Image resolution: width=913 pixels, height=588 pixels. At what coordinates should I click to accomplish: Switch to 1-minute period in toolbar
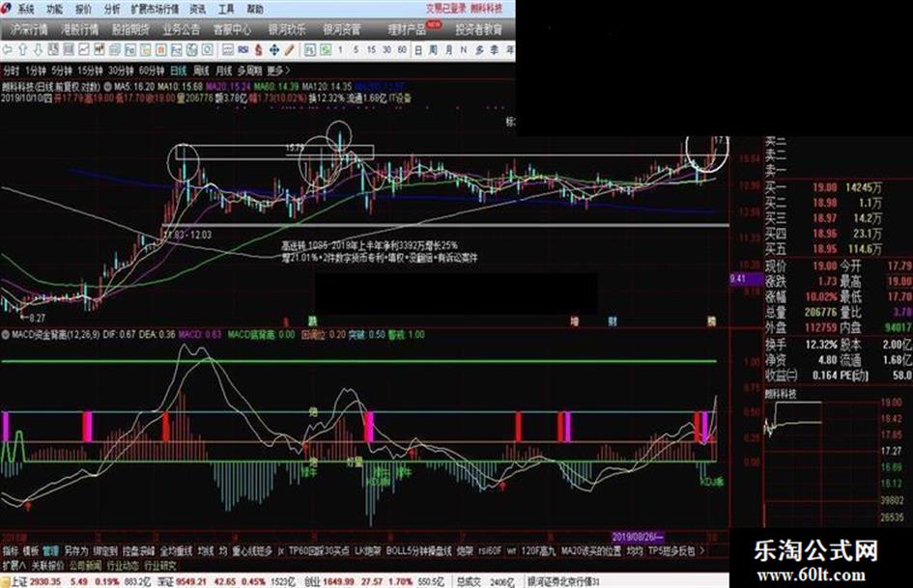pyautogui.click(x=340, y=50)
